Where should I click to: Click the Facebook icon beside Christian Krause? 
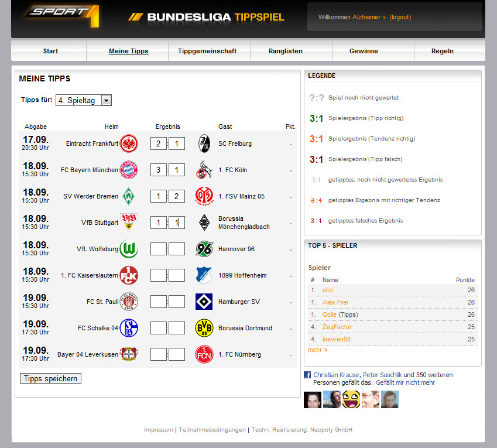coord(307,375)
